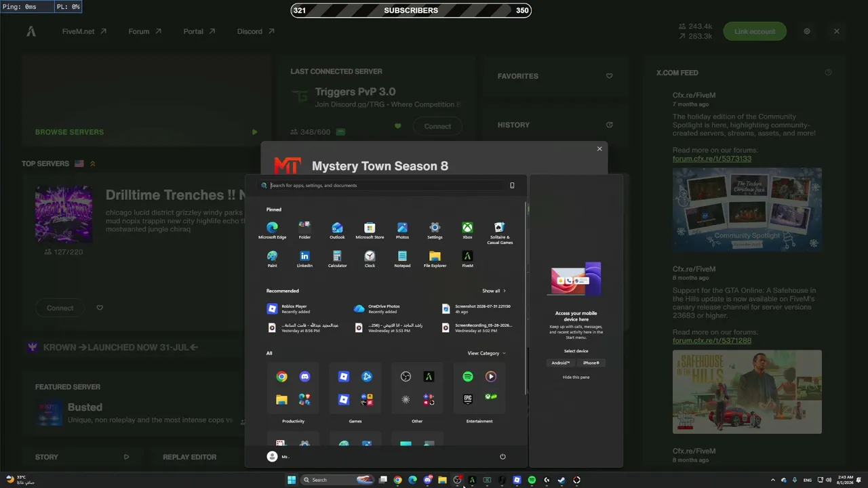The height and width of the screenshot is (488, 868).
Task: Search for apps, settings, and documents field
Action: tap(387, 185)
